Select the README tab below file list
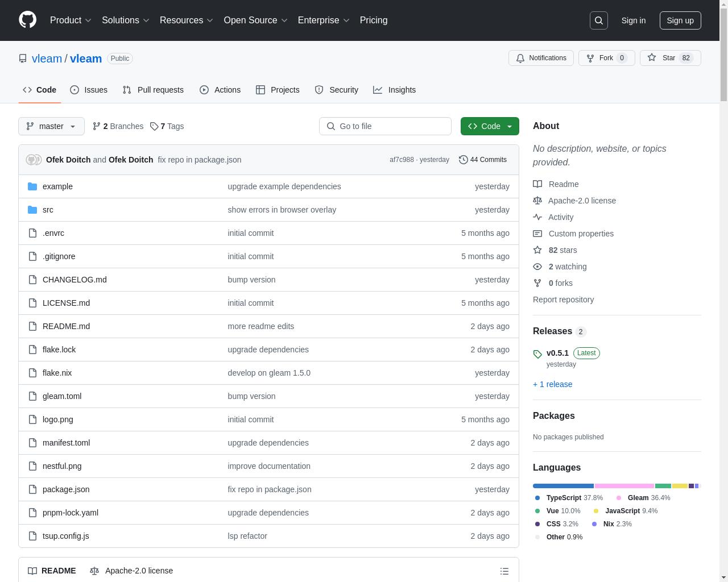Screen dimensions: 728x582 [x=52, y=571]
